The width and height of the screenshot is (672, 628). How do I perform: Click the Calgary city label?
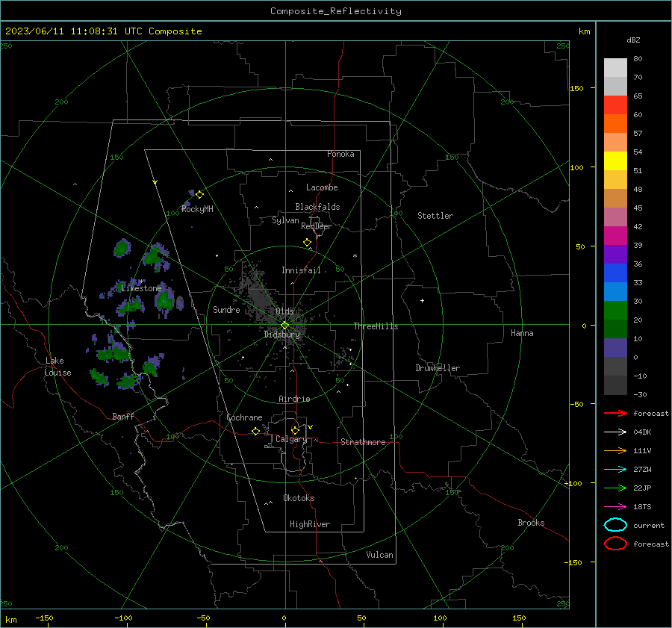point(291,439)
